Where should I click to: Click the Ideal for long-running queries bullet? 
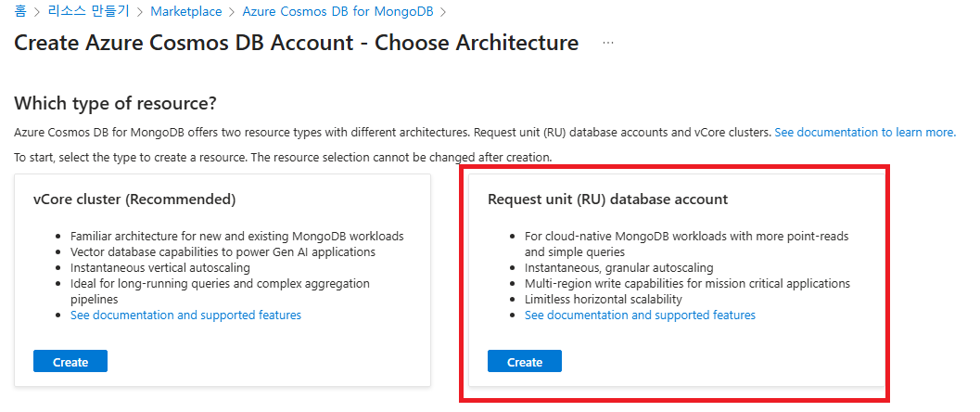tap(220, 291)
